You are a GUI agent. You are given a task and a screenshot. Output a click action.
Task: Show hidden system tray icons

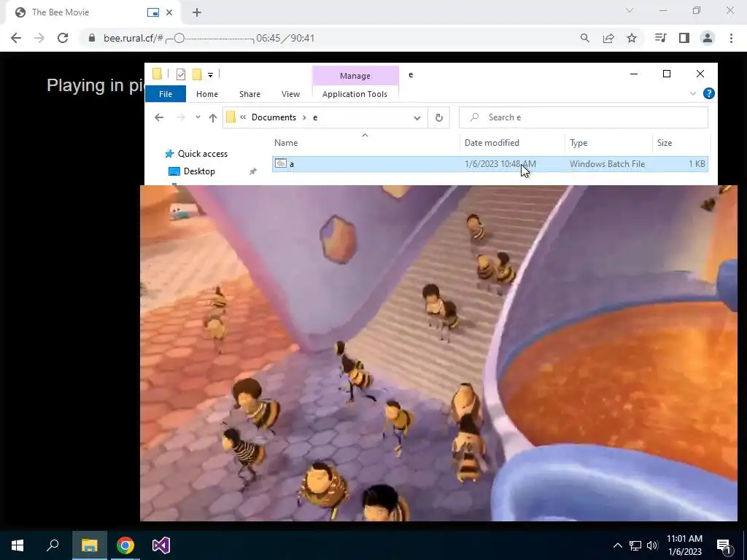click(617, 545)
